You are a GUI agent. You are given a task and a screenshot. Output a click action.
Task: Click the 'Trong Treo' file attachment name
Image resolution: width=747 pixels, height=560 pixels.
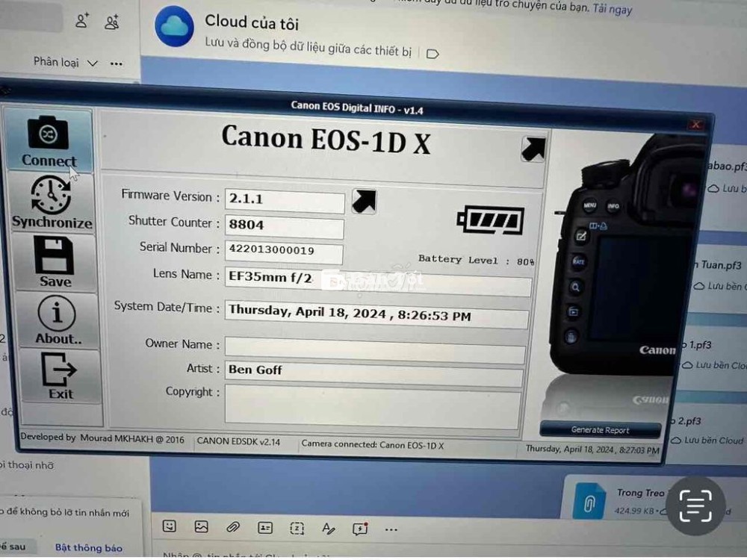(x=640, y=493)
